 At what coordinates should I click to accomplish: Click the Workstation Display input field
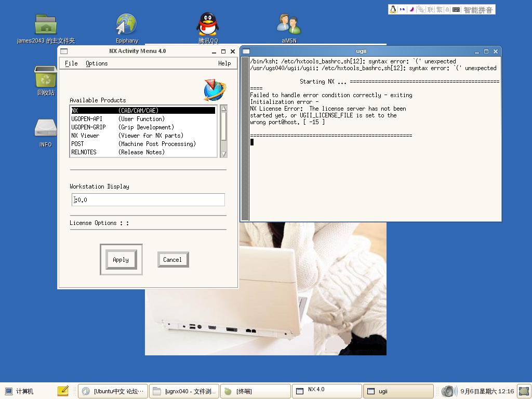pyautogui.click(x=148, y=200)
